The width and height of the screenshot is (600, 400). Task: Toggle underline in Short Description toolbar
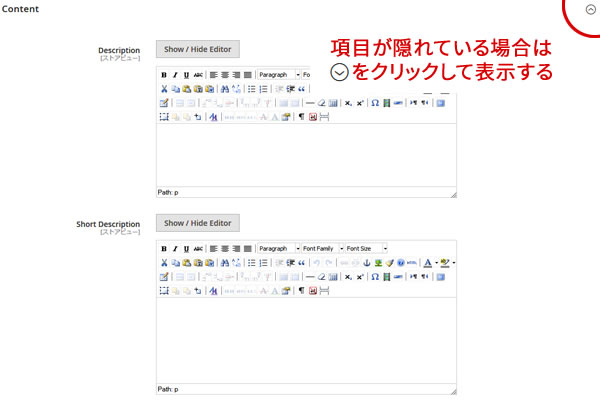point(186,248)
